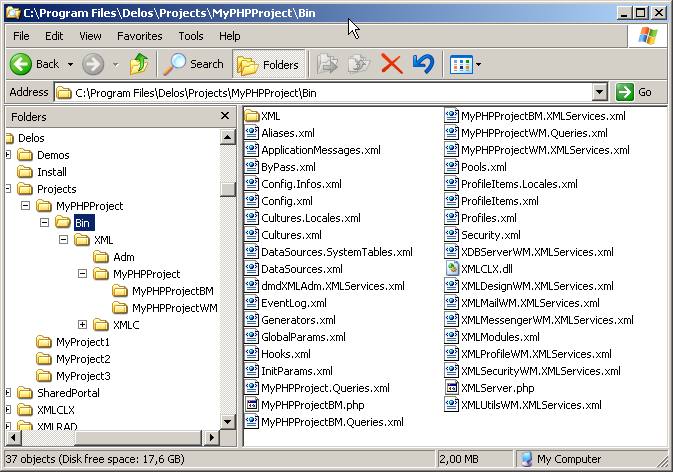Click the blue Undo arrow icon

click(x=422, y=64)
